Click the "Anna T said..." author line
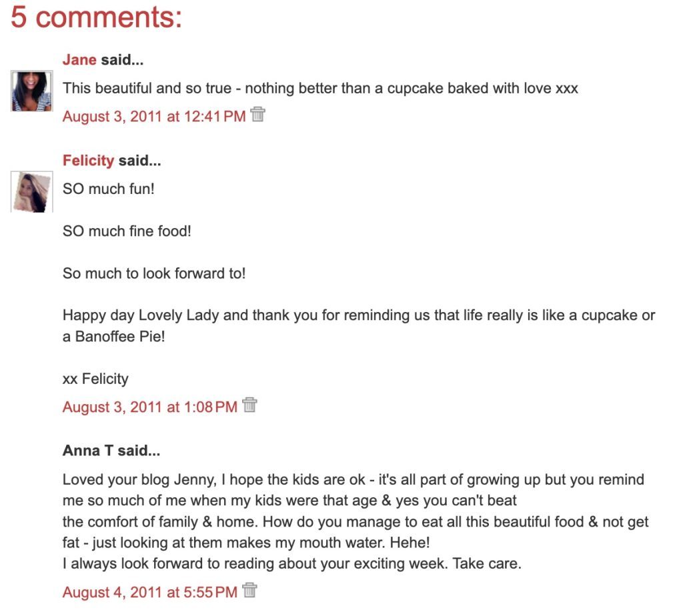 (x=111, y=451)
